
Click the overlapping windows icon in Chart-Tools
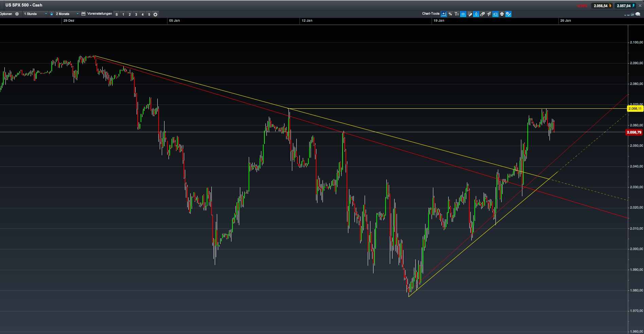(x=483, y=14)
